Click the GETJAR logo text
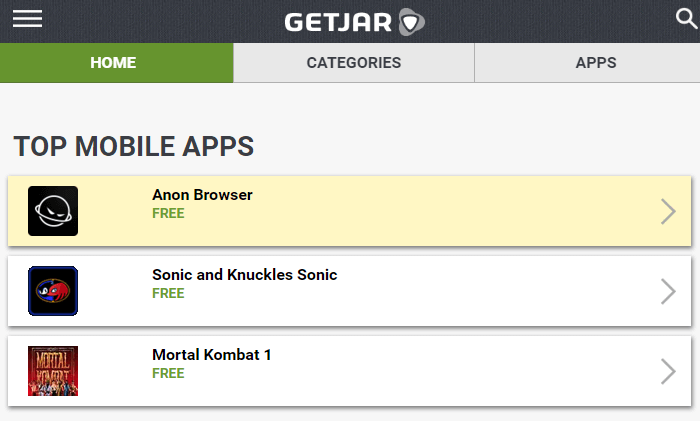Image resolution: width=700 pixels, height=421 pixels. click(x=338, y=21)
